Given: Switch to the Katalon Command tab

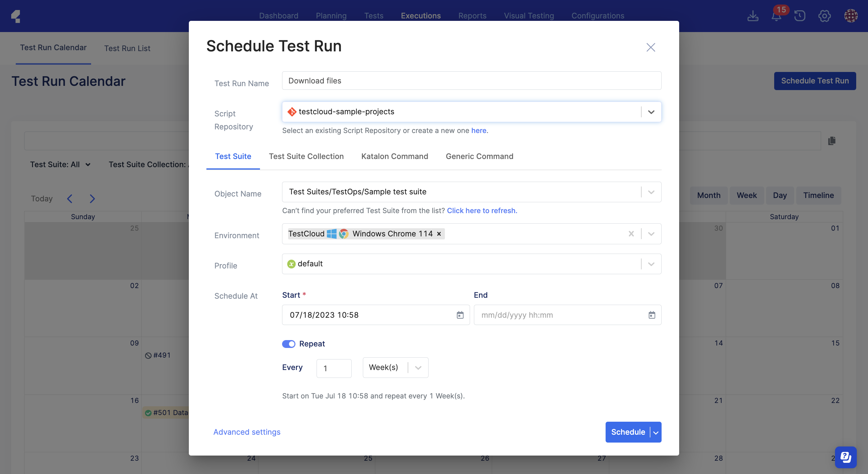Looking at the screenshot, I should [394, 156].
